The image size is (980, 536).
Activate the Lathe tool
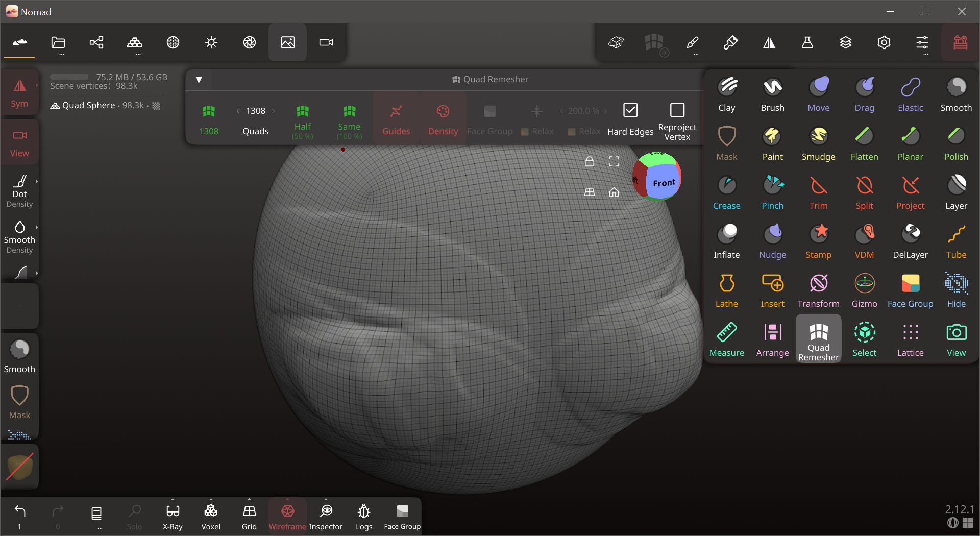(727, 290)
